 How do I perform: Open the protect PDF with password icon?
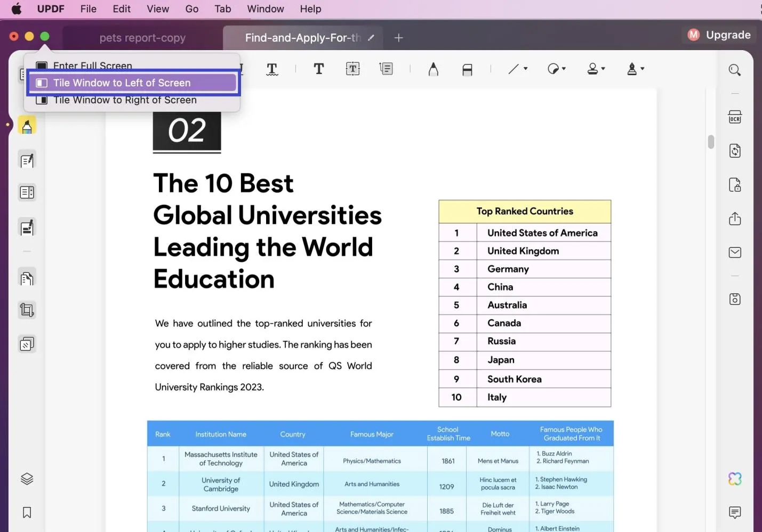(735, 185)
